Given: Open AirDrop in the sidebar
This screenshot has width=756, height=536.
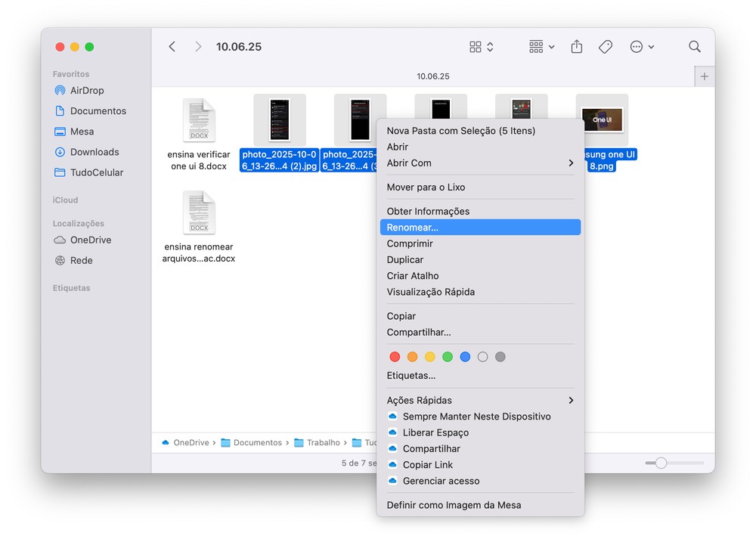Looking at the screenshot, I should [86, 91].
